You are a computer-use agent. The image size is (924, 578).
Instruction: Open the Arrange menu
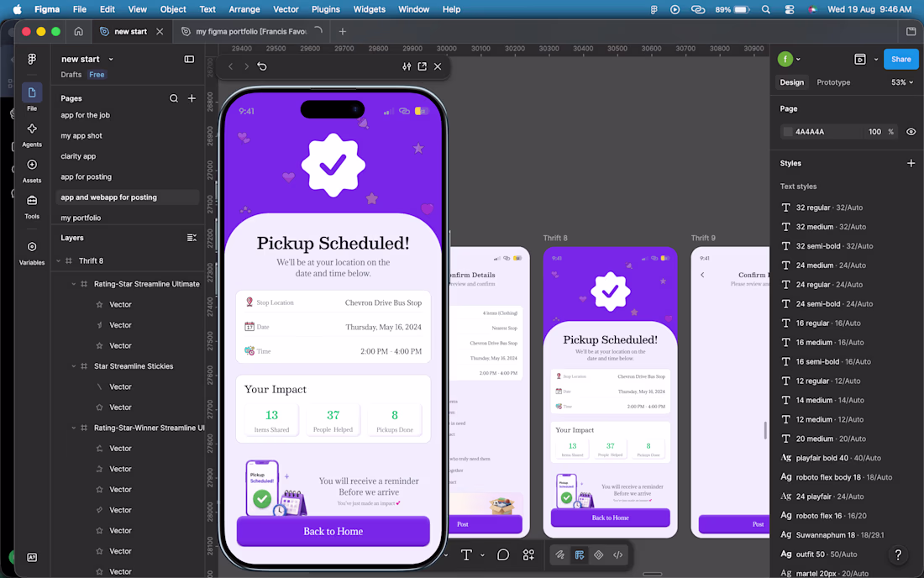coord(244,9)
